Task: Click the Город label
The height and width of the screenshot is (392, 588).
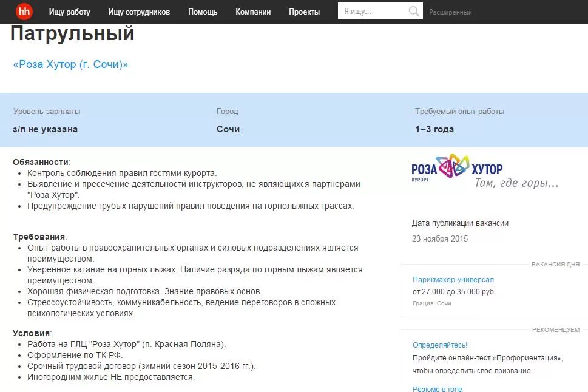Action: coord(227,112)
